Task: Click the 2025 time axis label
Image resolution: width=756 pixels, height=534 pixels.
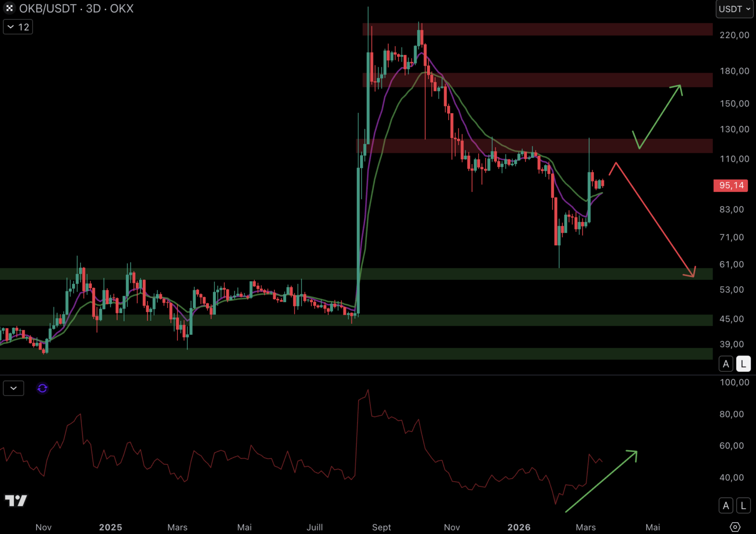Action: coord(111,527)
